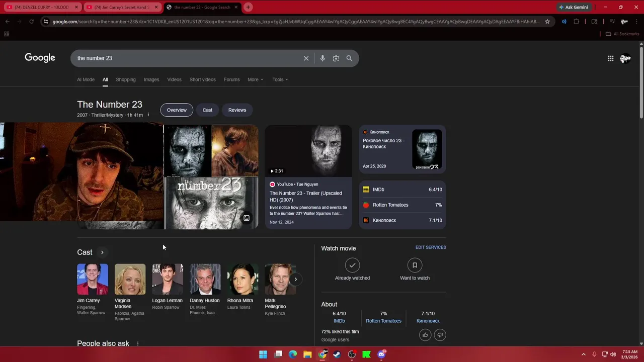Open the Windows Start menu
This screenshot has width=644, height=362.
(263, 354)
